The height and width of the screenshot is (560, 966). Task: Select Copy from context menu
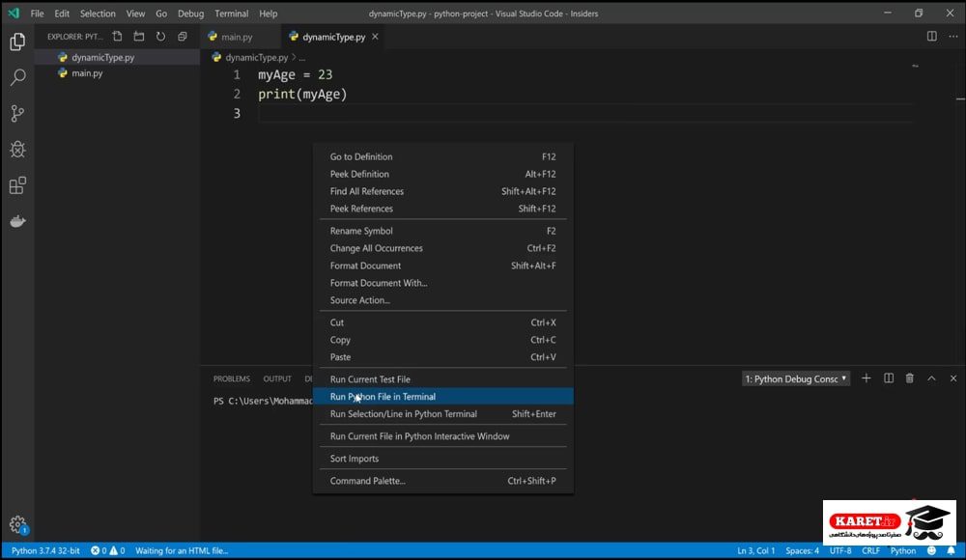443,340
